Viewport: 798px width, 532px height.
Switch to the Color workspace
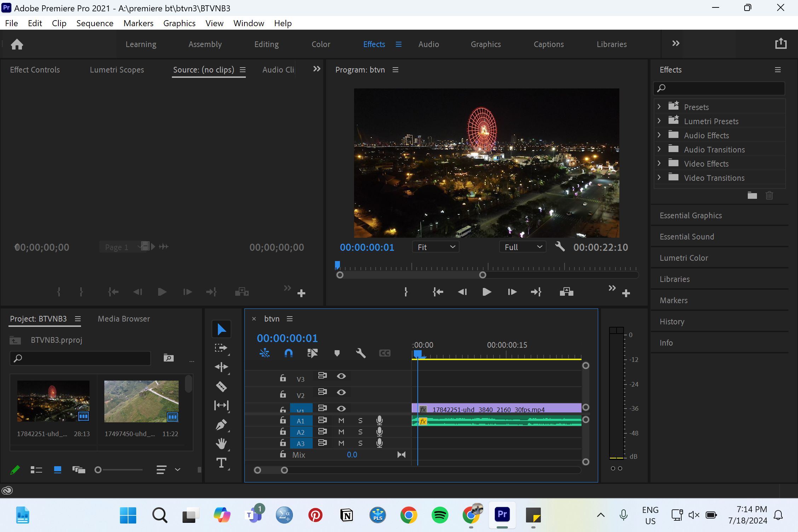tap(321, 44)
